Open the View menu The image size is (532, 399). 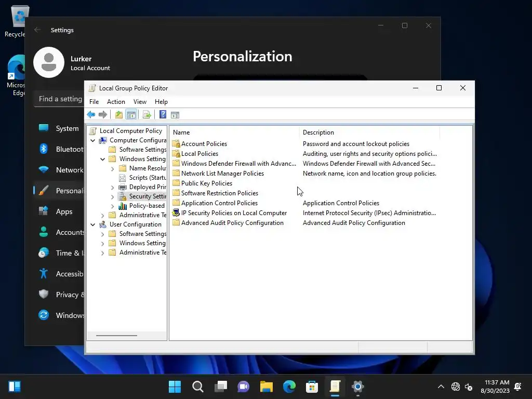coord(140,102)
